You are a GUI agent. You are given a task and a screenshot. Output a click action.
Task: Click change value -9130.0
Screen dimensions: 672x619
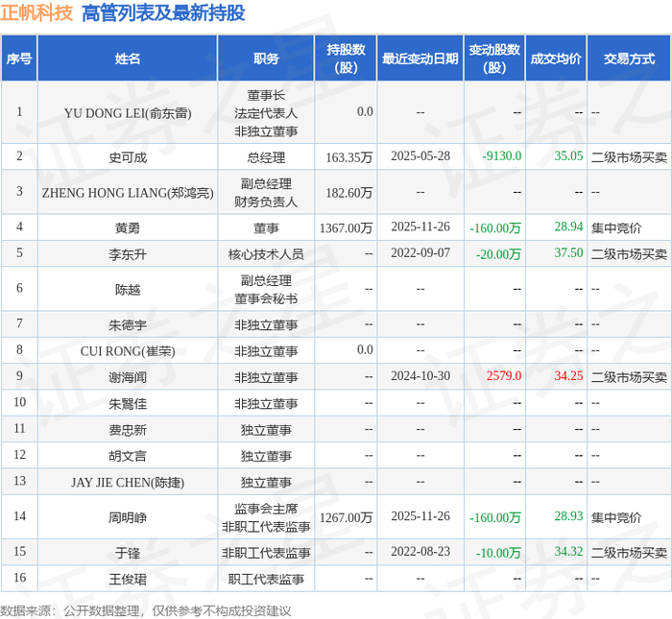[x=502, y=155]
